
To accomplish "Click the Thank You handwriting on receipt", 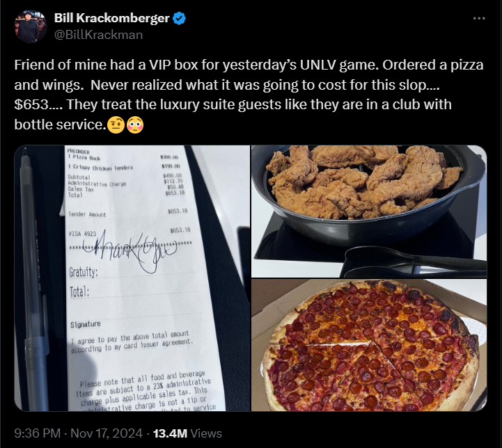I will pos(130,250).
